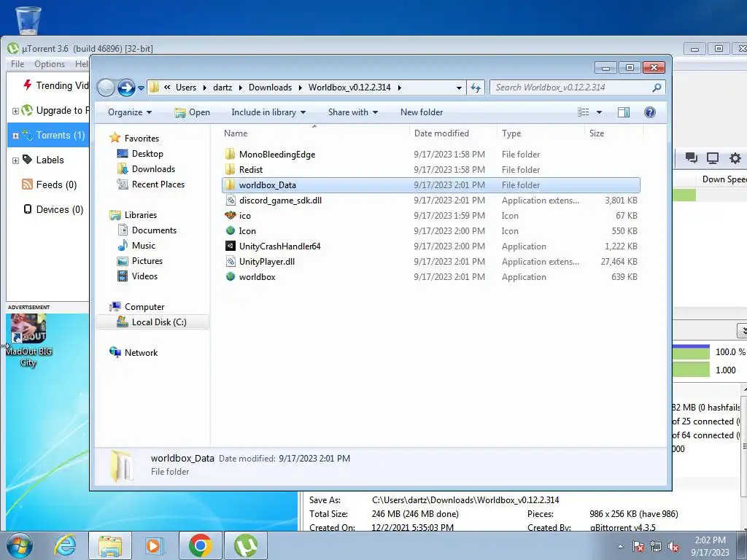This screenshot has height=560, width=747.
Task: Go back with the Explorer back arrow
Action: click(106, 87)
